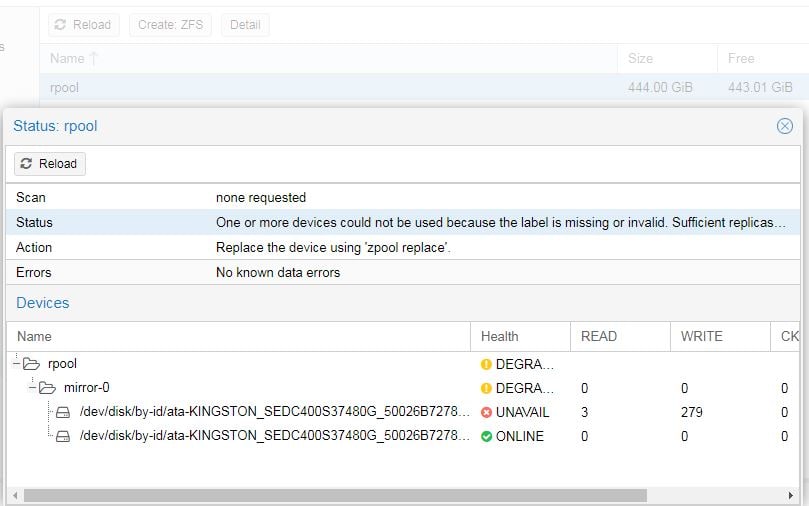The height and width of the screenshot is (506, 809).
Task: Click the background Free column header
Action: tap(763, 58)
